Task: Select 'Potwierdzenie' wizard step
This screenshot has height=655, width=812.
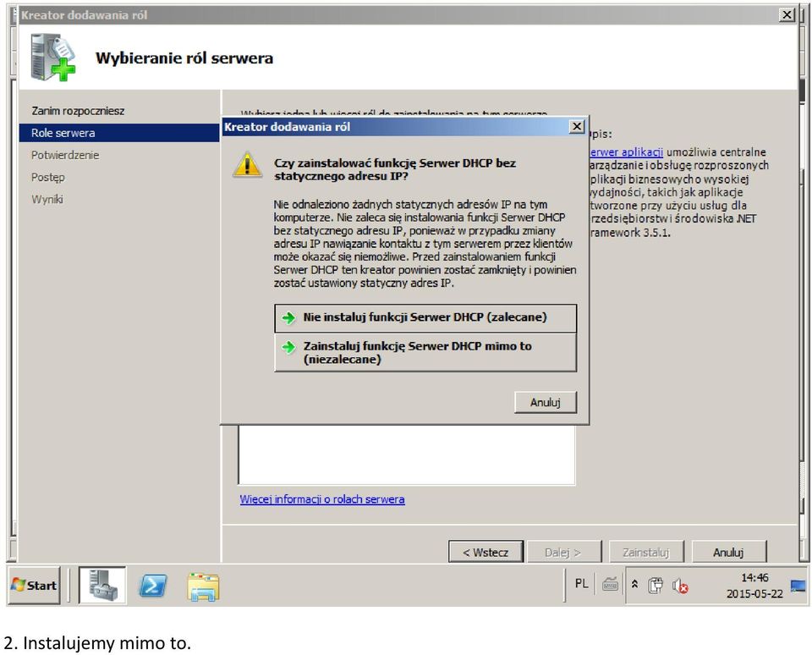Action: click(x=65, y=155)
